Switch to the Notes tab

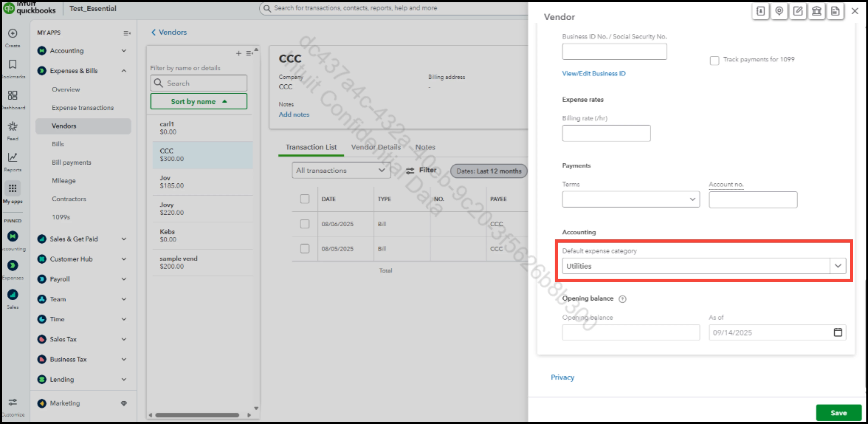point(425,147)
